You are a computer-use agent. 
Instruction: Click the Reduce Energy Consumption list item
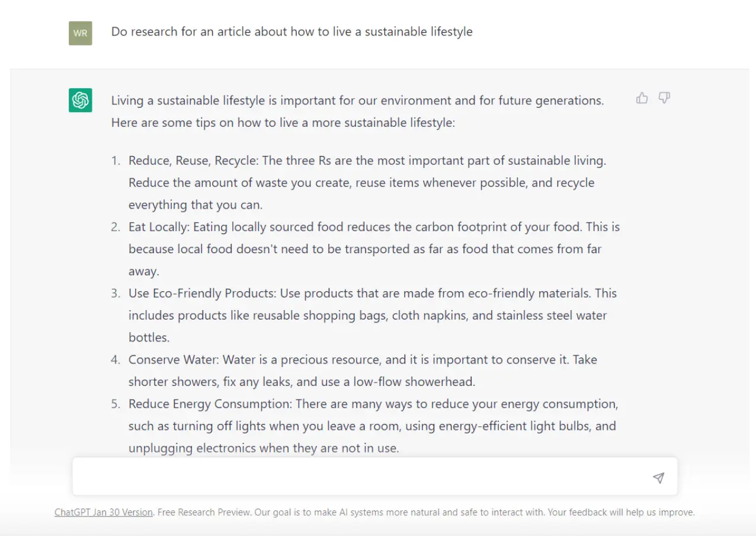point(372,426)
